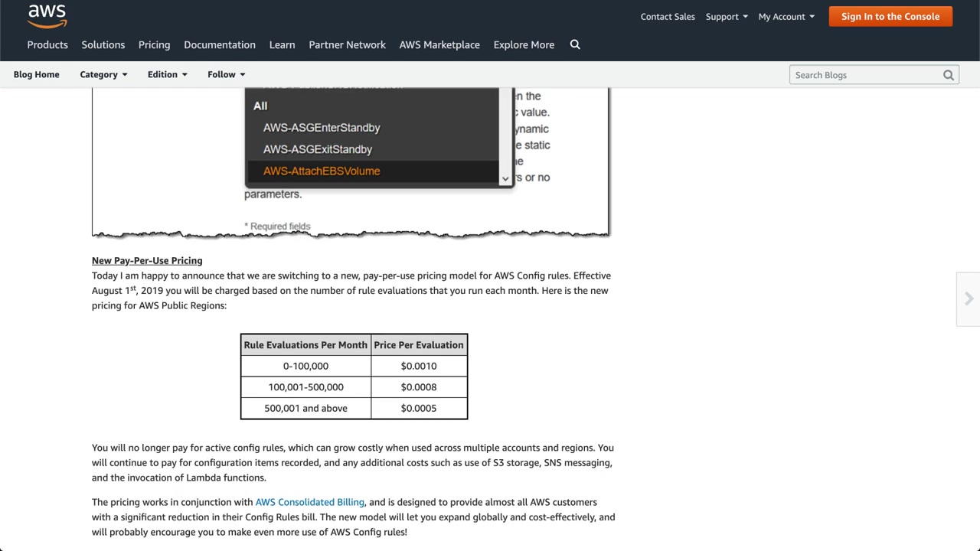Select AWS-ASGExitStandby in the list
Image resolution: width=980 pixels, height=551 pixels.
click(318, 149)
